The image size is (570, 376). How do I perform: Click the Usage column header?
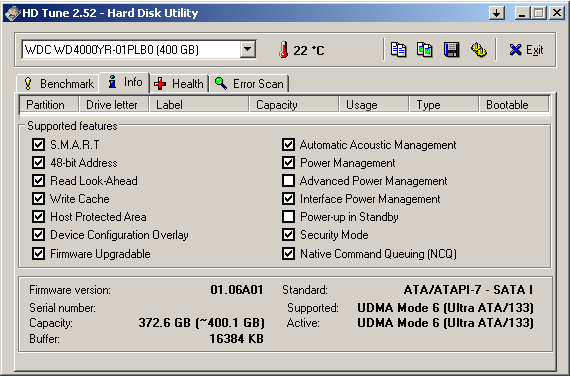coord(374,105)
